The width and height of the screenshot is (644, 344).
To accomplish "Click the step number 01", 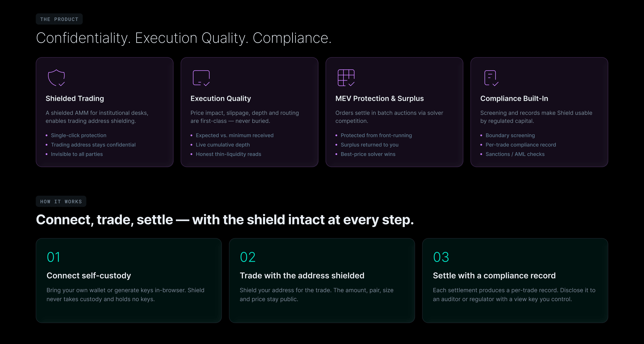I will 53,257.
